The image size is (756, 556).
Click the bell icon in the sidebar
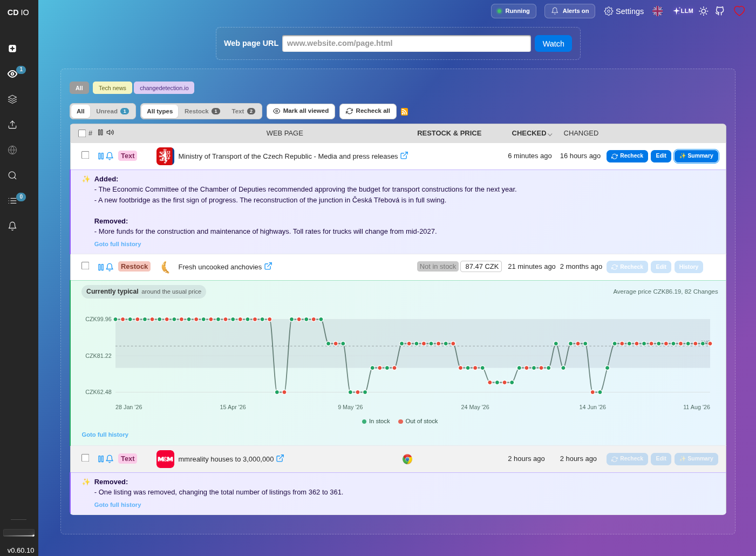[x=12, y=226]
